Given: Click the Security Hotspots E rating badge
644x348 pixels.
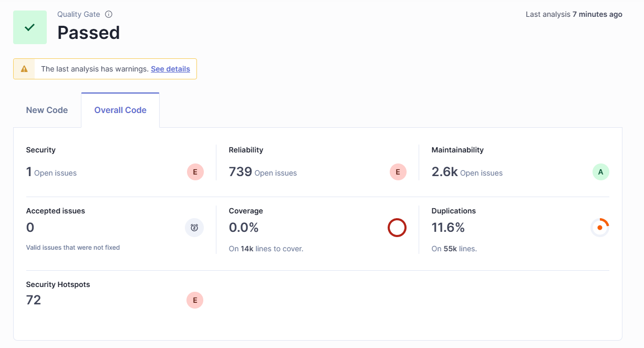Looking at the screenshot, I should 195,300.
